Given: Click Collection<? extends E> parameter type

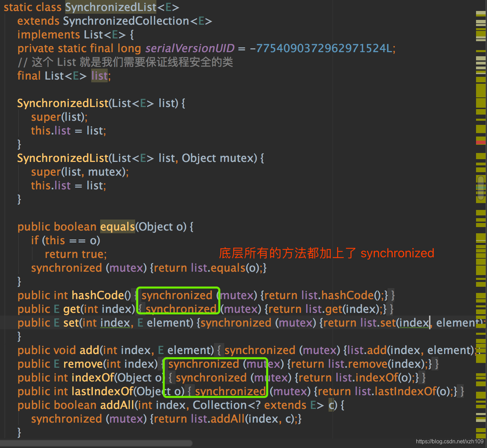Looking at the screenshot, I should (x=258, y=405).
